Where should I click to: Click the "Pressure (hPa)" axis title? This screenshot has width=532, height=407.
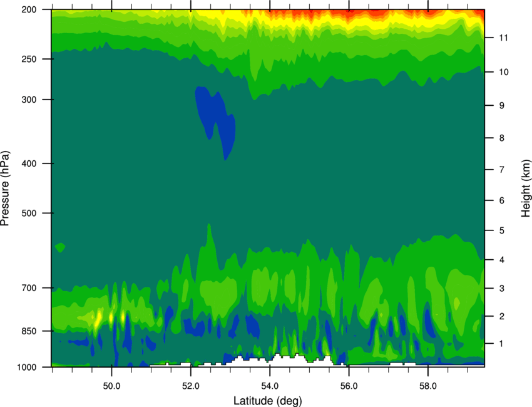5,188
